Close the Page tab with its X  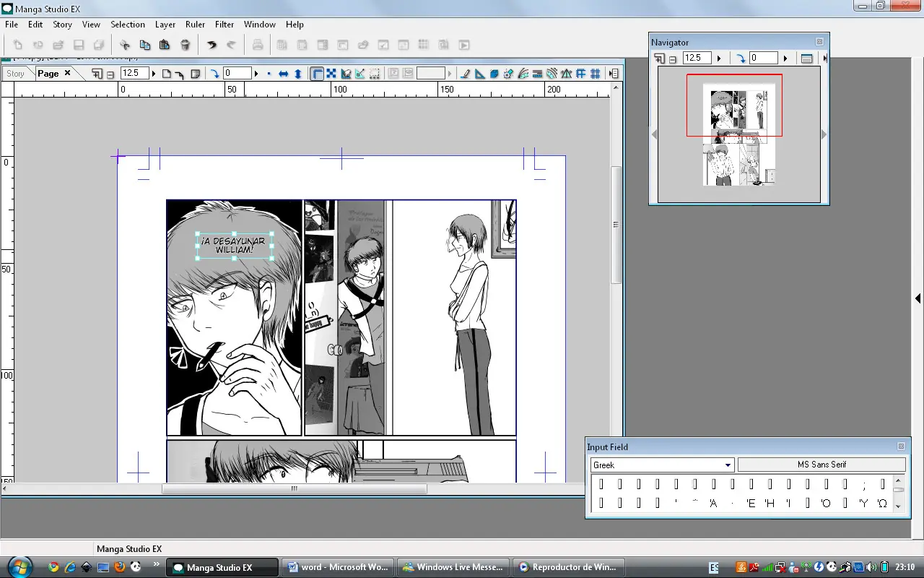(x=68, y=73)
